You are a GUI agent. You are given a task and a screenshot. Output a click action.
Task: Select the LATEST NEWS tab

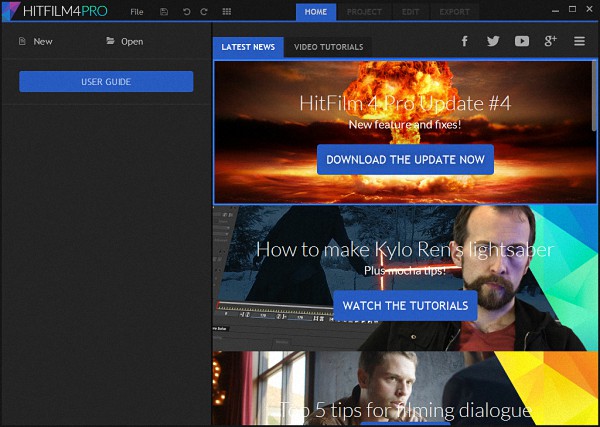pyautogui.click(x=248, y=47)
